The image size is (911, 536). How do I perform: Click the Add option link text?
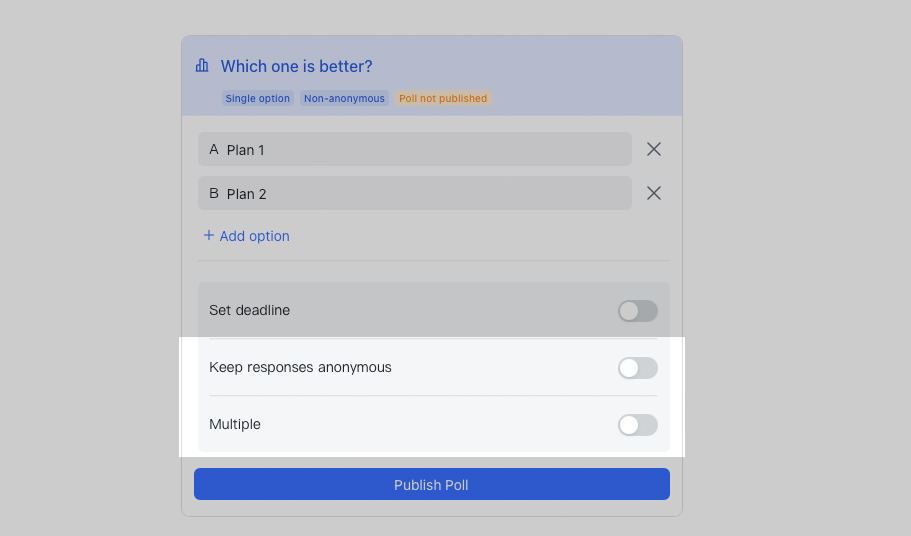tap(255, 236)
